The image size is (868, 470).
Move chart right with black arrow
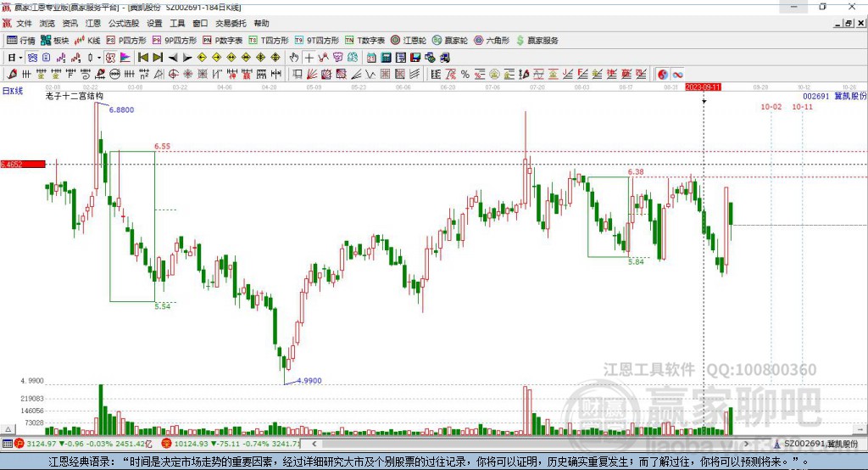click(187, 58)
